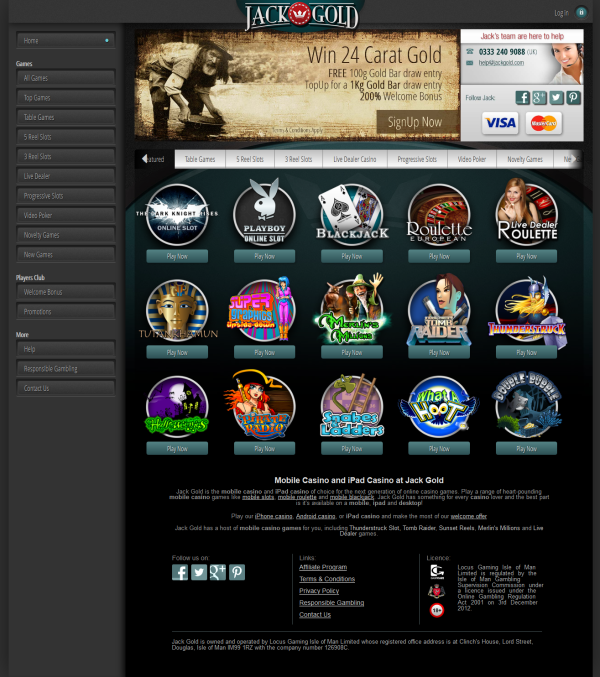600x677 pixels.
Task: Open the Merlin's Millions game icon
Action: coord(352,309)
